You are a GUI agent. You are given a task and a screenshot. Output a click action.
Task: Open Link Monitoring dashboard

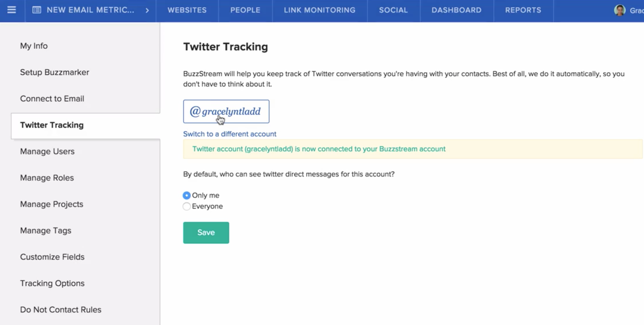(319, 10)
